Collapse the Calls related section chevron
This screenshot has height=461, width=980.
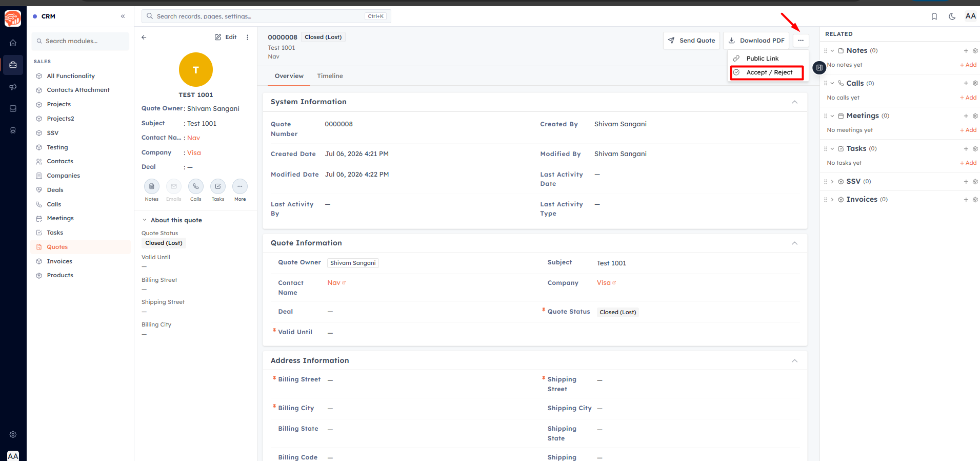832,83
